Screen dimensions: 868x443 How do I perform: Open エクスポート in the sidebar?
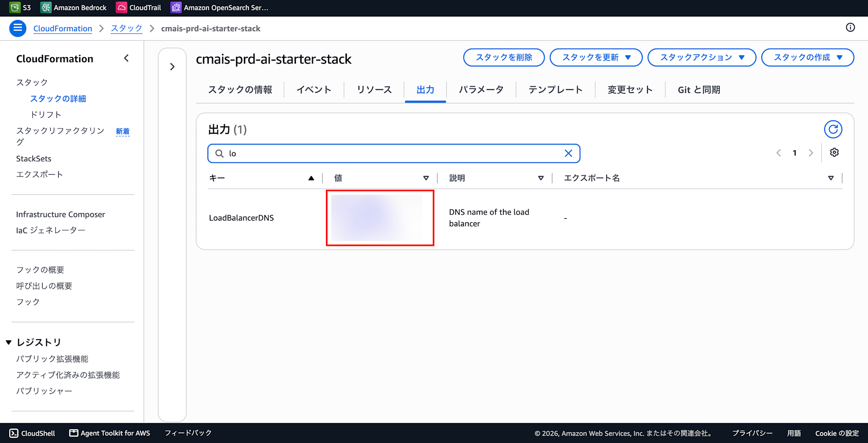point(39,175)
